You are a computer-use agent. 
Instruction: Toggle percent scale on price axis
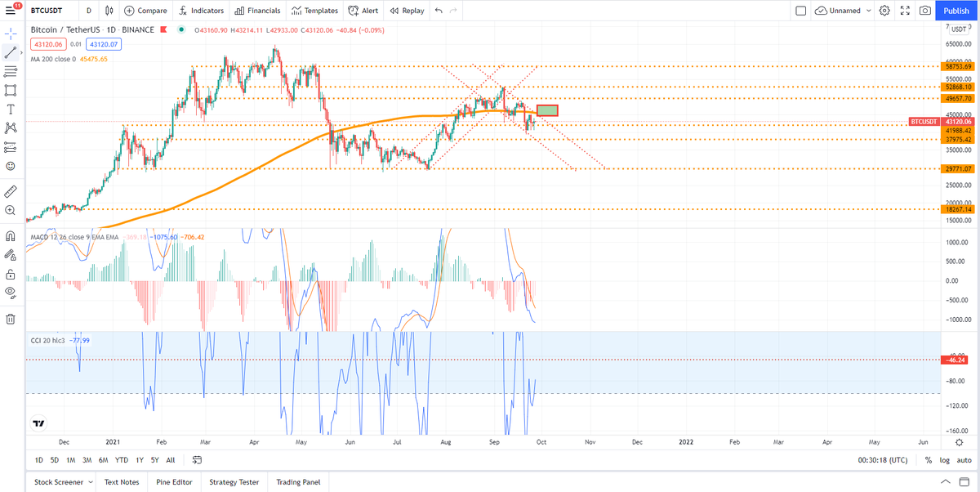(x=929, y=460)
